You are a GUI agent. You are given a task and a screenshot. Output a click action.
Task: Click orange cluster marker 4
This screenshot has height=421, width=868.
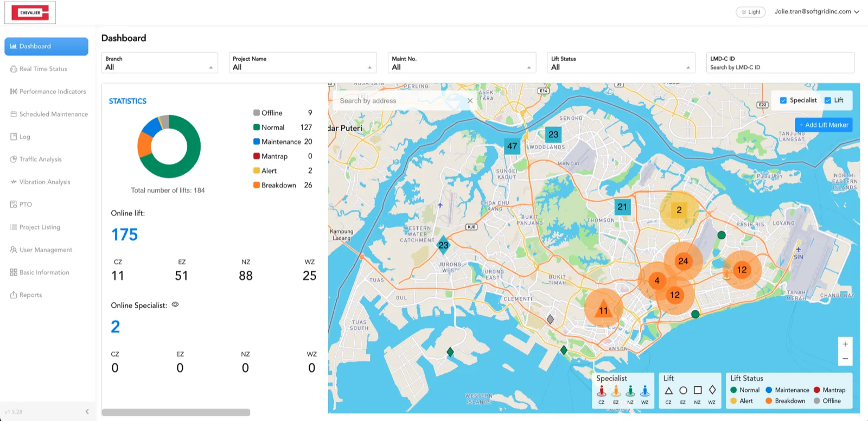tap(657, 280)
